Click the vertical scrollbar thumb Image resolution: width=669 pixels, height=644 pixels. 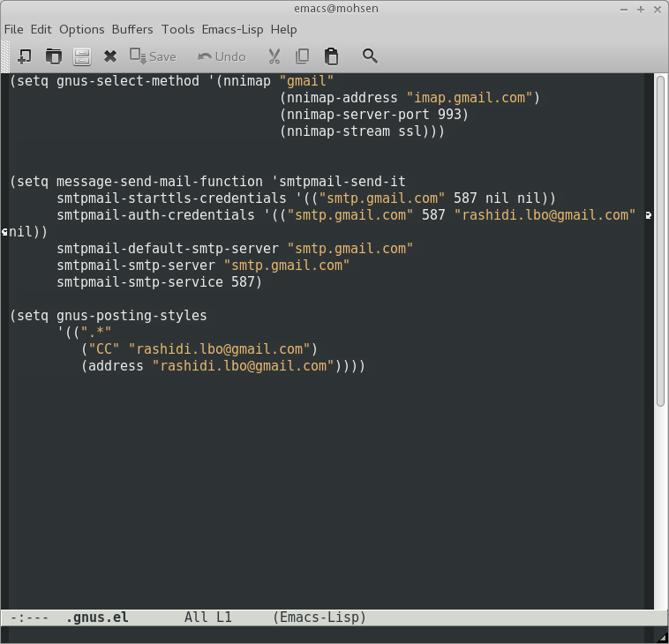[660, 238]
